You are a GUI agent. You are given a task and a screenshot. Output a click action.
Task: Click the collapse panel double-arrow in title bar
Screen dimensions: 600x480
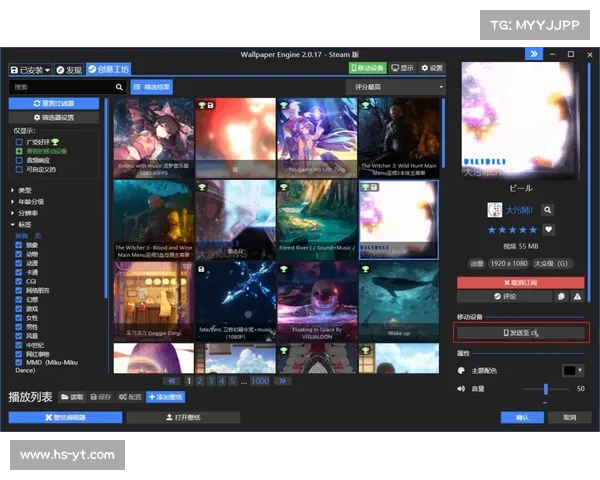pos(534,54)
